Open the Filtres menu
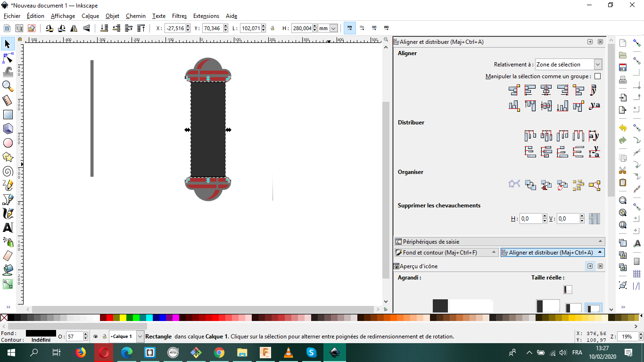The image size is (644, 362). pos(179,16)
